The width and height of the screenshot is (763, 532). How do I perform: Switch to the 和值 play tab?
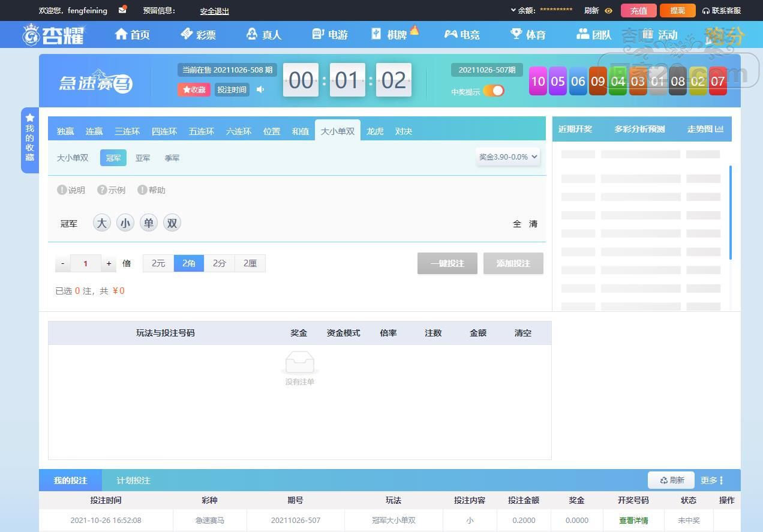pos(301,131)
